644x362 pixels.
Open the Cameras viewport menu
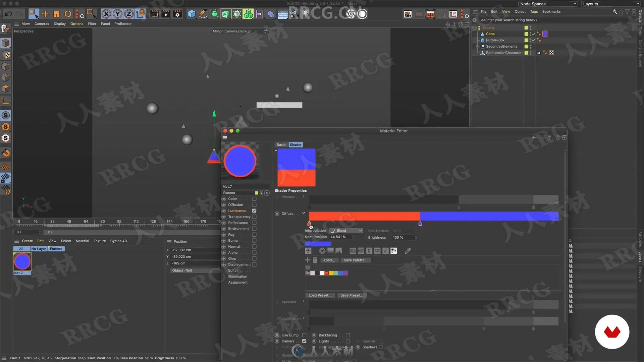[42, 24]
